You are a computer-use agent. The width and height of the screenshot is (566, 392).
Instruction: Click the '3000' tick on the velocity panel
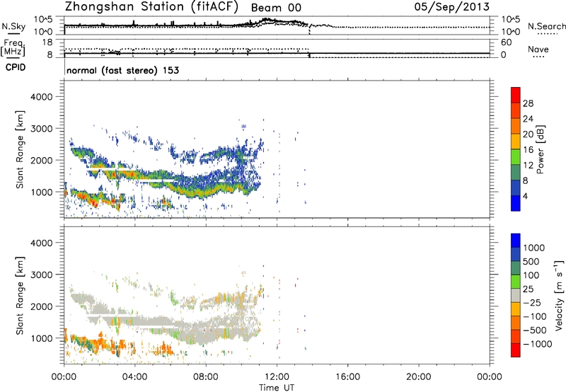click(41, 275)
